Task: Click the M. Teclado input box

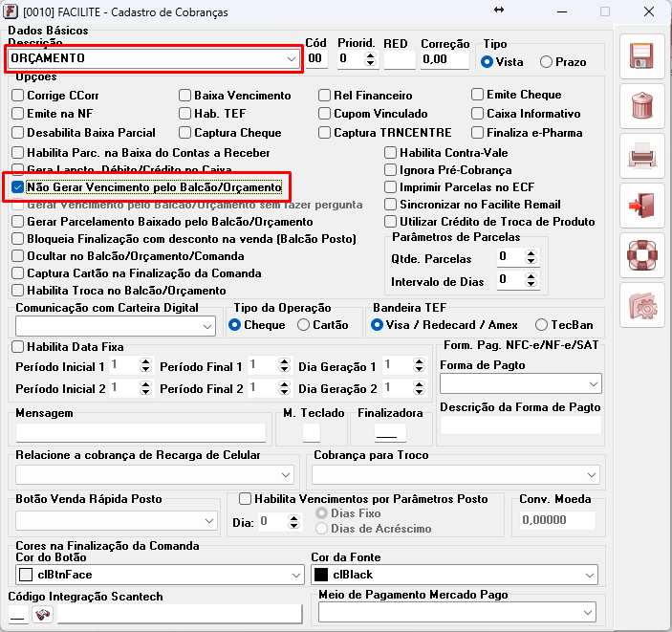Action: click(x=311, y=432)
